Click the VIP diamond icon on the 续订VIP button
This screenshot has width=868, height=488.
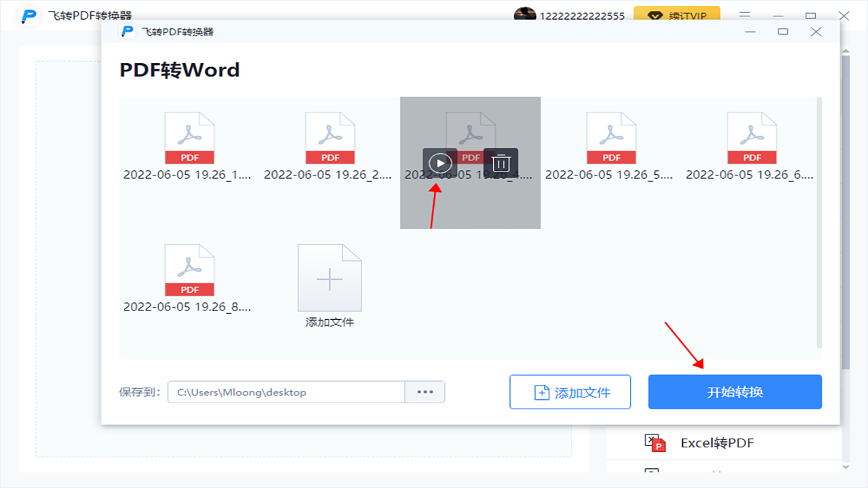(x=655, y=15)
